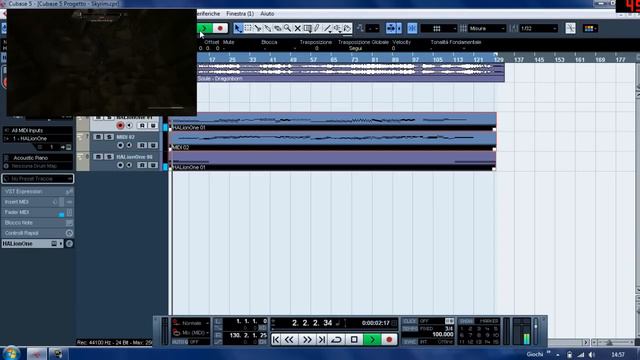Select the Split scissors tool
Image resolution: width=640 pixels, height=360 pixels.
(258, 28)
